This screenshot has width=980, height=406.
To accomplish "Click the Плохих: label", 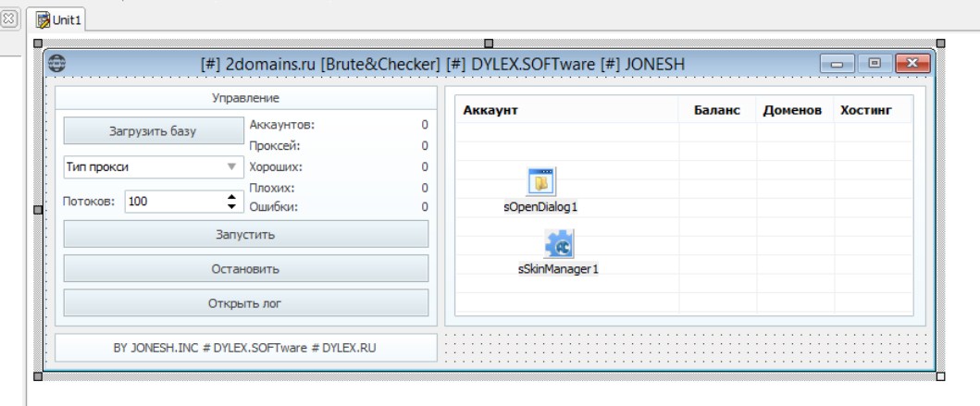I will [x=272, y=188].
